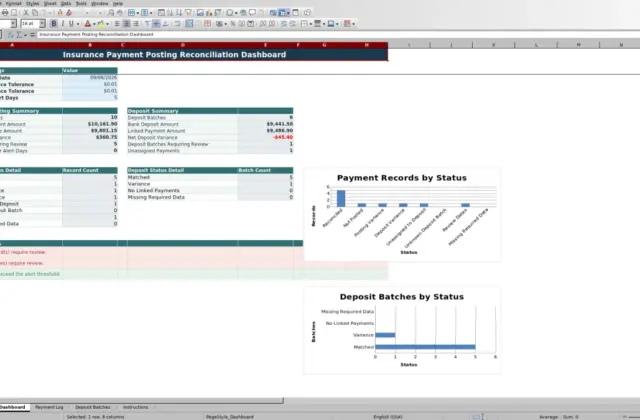This screenshot has height=420, width=640.
Task: Toggle the AutoFilter funnel
Action: [188, 13]
